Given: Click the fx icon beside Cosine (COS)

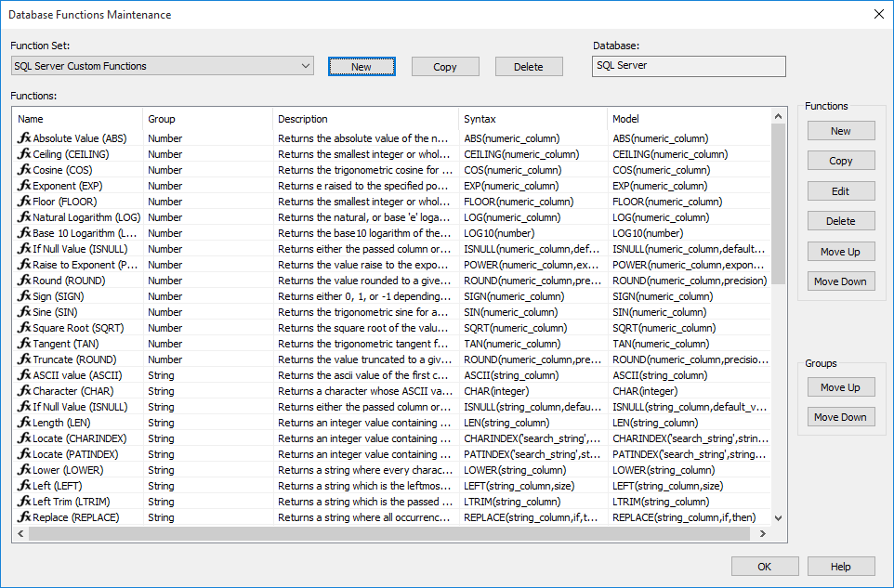Looking at the screenshot, I should click(x=24, y=170).
